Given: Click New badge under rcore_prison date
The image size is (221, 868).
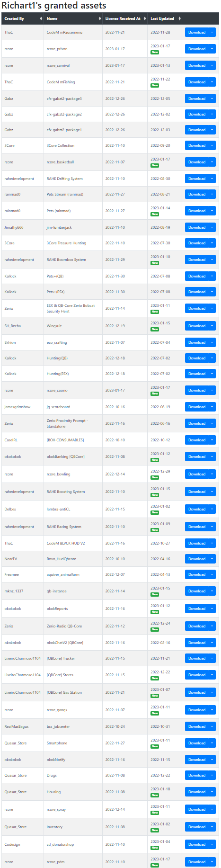Looking at the screenshot, I should [x=155, y=52].
